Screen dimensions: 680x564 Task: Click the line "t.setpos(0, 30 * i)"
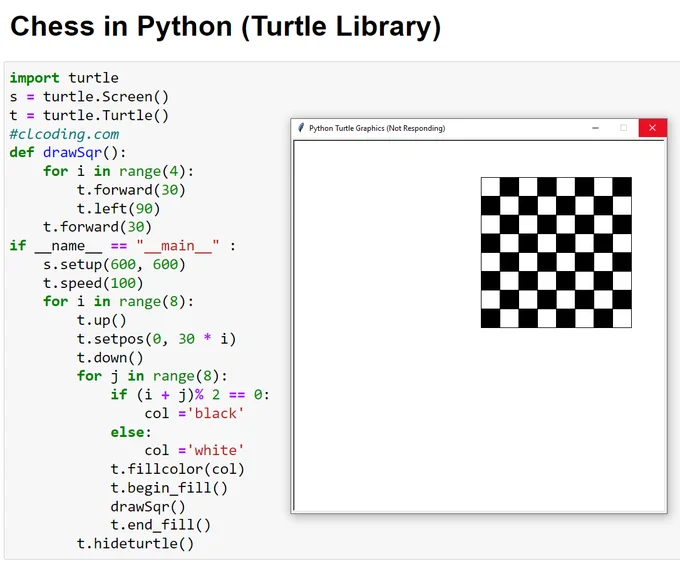point(157,339)
